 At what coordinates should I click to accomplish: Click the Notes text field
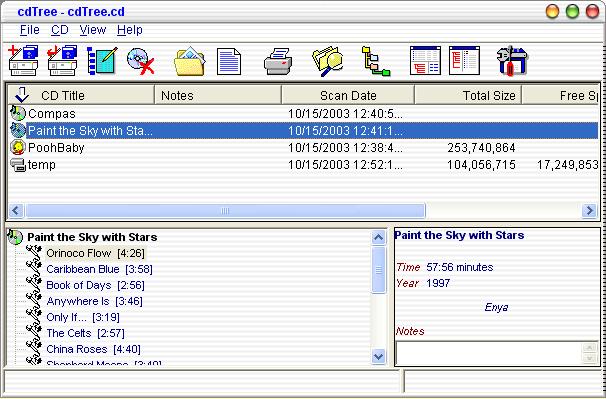click(x=489, y=353)
